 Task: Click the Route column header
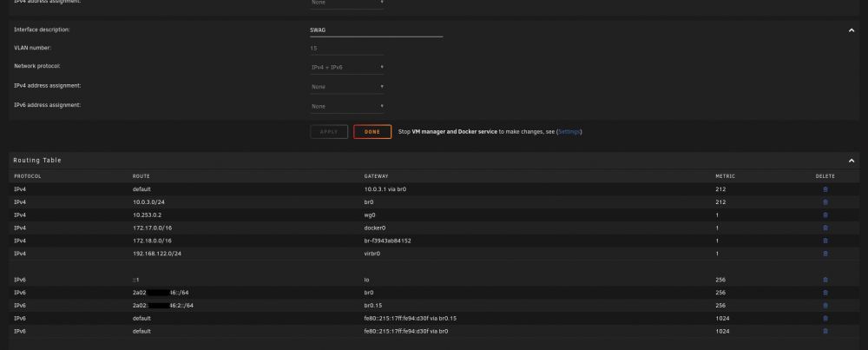[x=141, y=176]
